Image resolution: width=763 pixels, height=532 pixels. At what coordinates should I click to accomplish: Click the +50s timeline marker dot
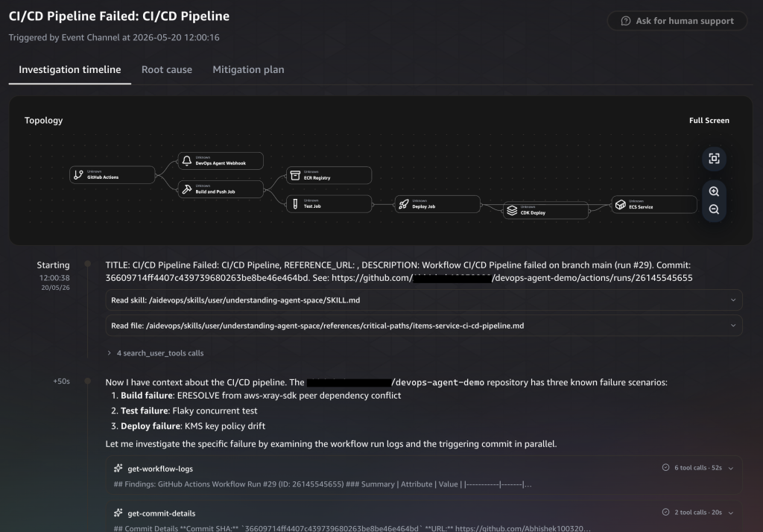point(88,381)
